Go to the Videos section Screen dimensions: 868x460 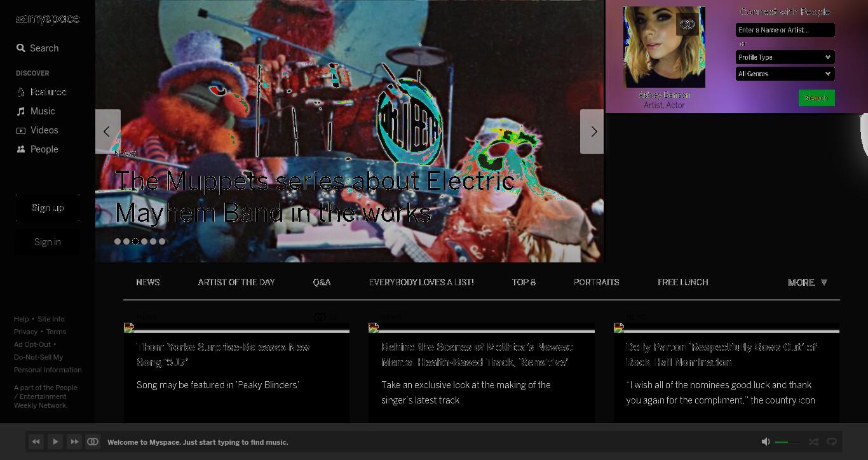(x=37, y=130)
